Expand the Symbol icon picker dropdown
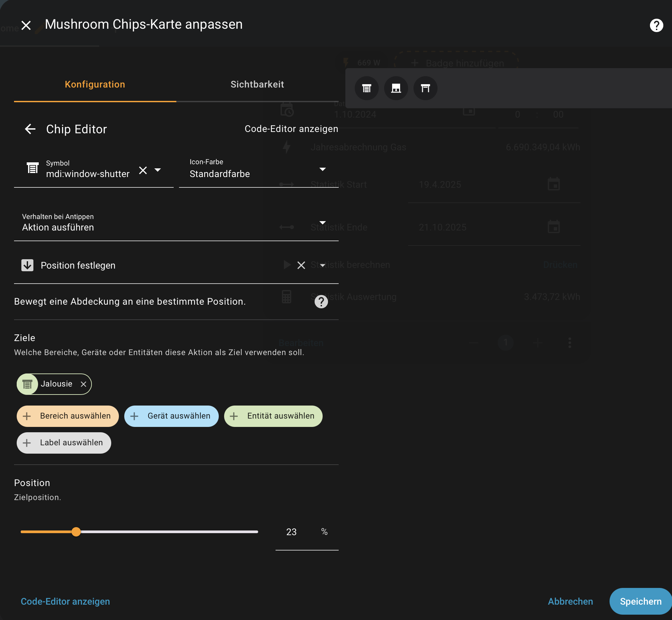Screen dimensions: 672x620 point(158,170)
